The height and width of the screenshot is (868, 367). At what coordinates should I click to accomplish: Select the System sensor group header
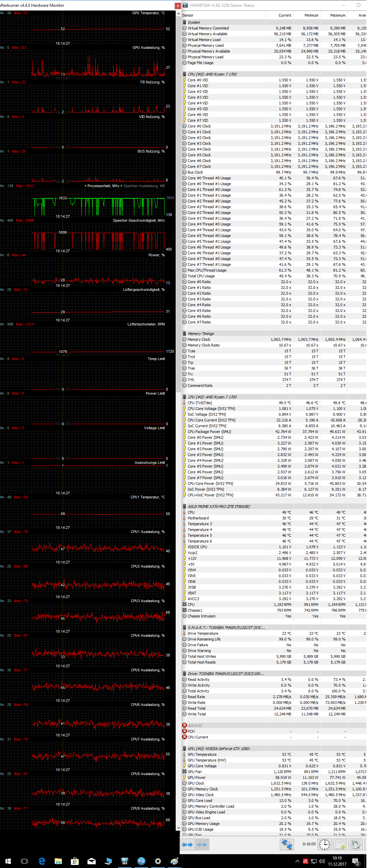[x=274, y=22]
